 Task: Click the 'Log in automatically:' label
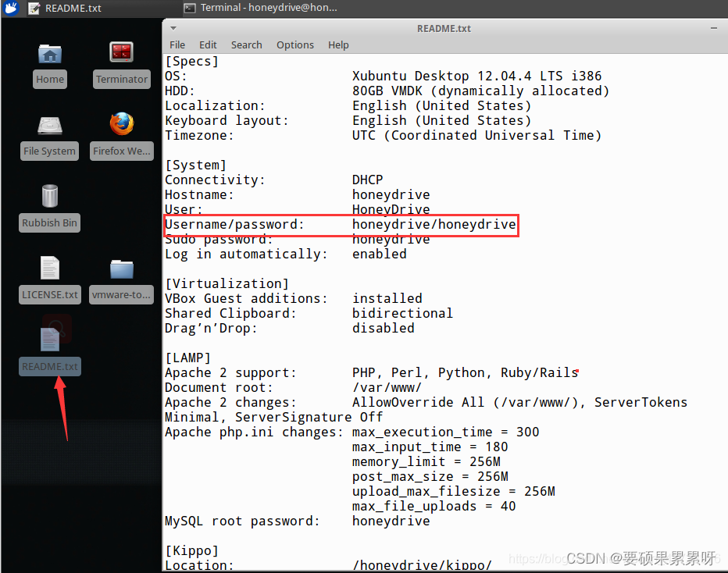click(x=247, y=254)
